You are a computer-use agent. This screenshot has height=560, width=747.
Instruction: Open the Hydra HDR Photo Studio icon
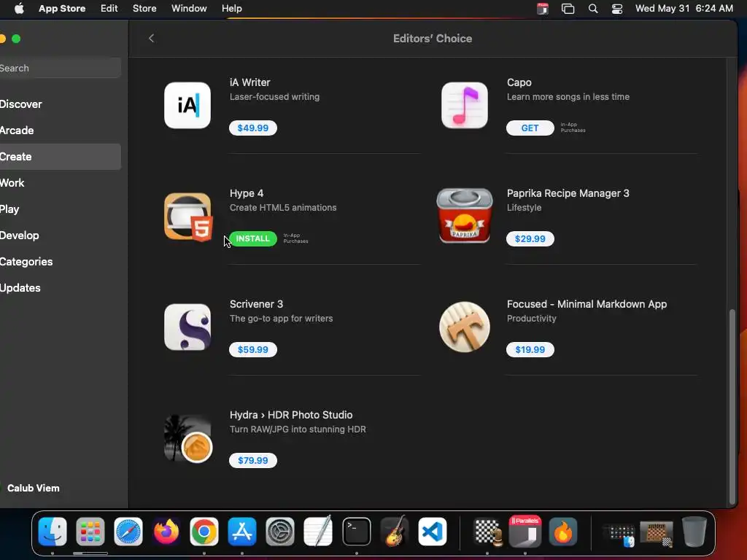[x=188, y=438]
